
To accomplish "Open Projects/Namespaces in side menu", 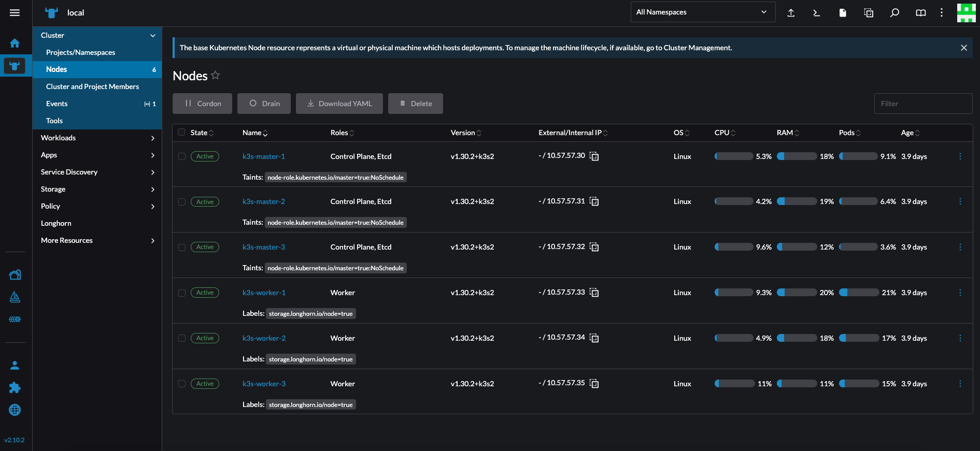I will coord(97,52).
